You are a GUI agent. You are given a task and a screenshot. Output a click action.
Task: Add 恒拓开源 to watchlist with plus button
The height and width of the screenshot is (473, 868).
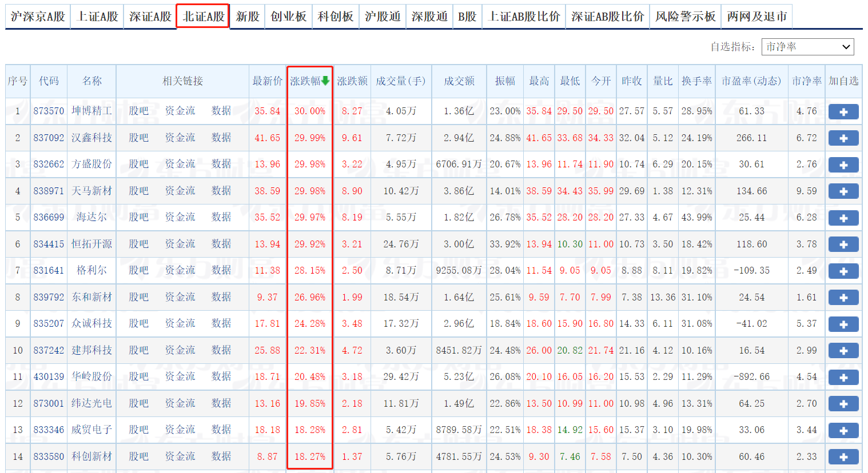coord(843,244)
